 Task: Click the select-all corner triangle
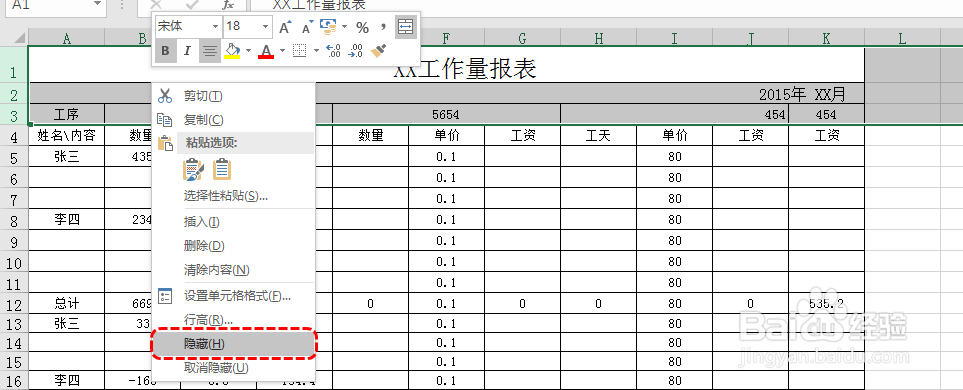point(20,39)
